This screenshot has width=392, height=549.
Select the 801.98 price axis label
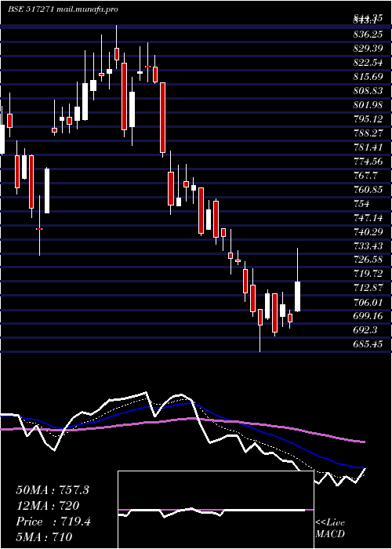point(368,105)
